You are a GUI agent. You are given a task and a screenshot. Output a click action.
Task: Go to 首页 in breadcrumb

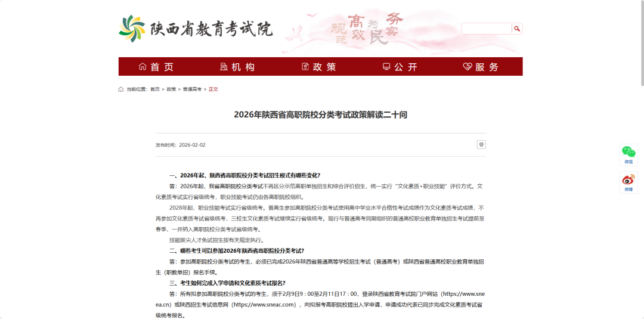tap(155, 89)
